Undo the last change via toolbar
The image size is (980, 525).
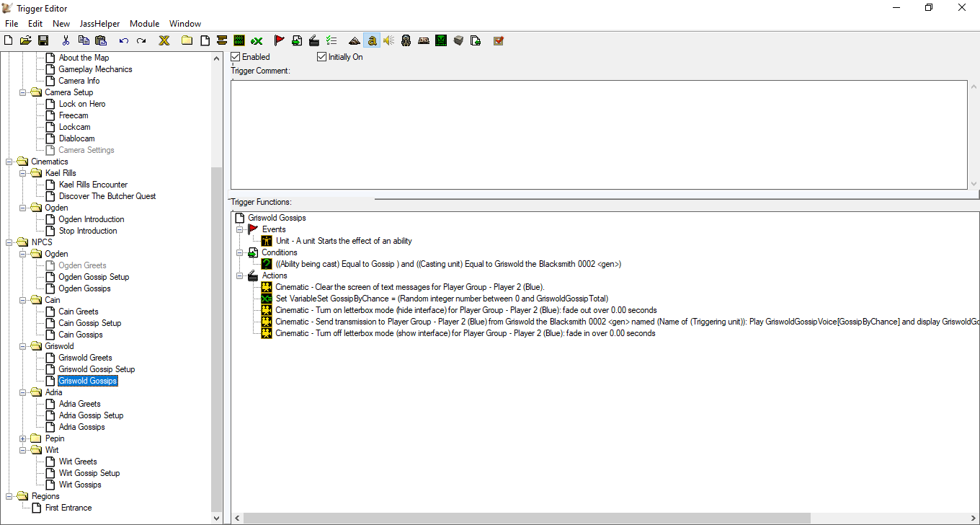124,40
